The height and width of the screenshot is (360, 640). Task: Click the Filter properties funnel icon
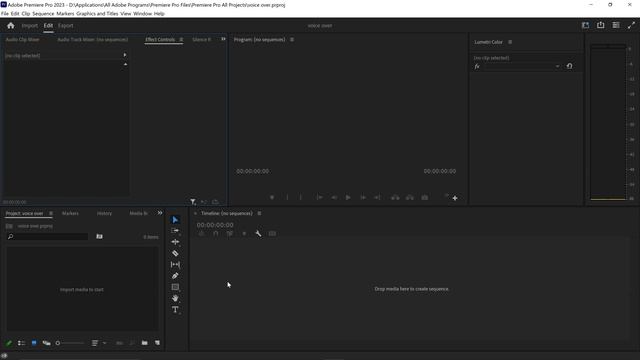coord(193,202)
